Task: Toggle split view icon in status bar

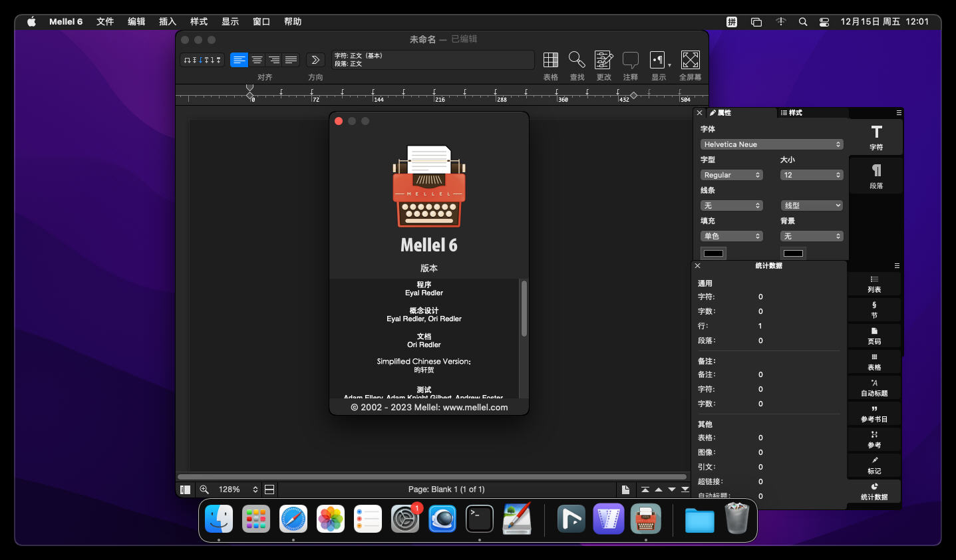Action: point(269,490)
